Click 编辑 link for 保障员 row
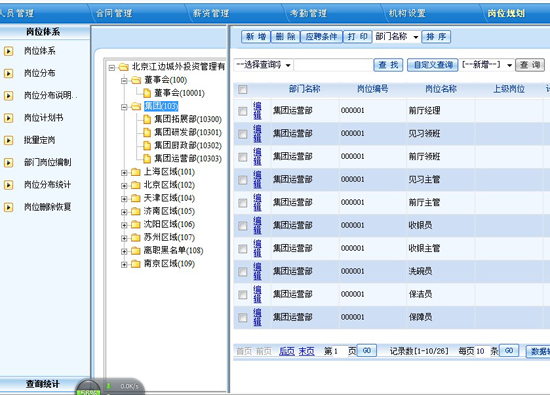The height and width of the screenshot is (395, 550). click(x=257, y=317)
